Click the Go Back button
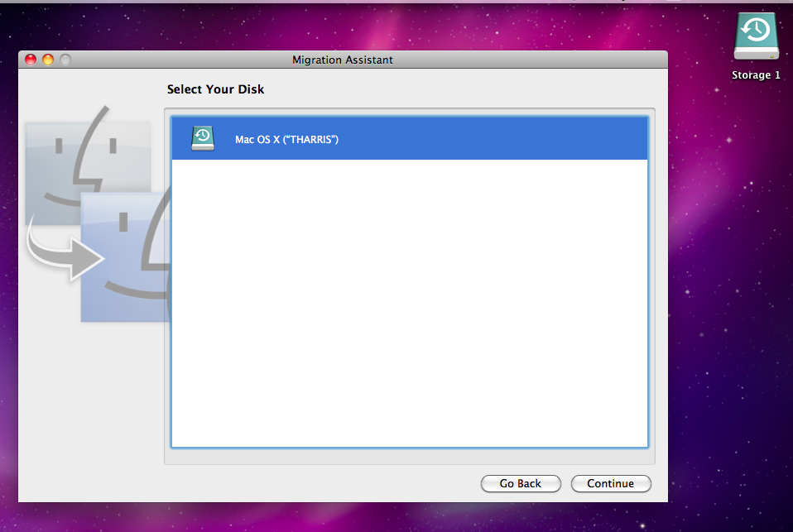Viewport: 793px width, 532px height. tap(521, 483)
